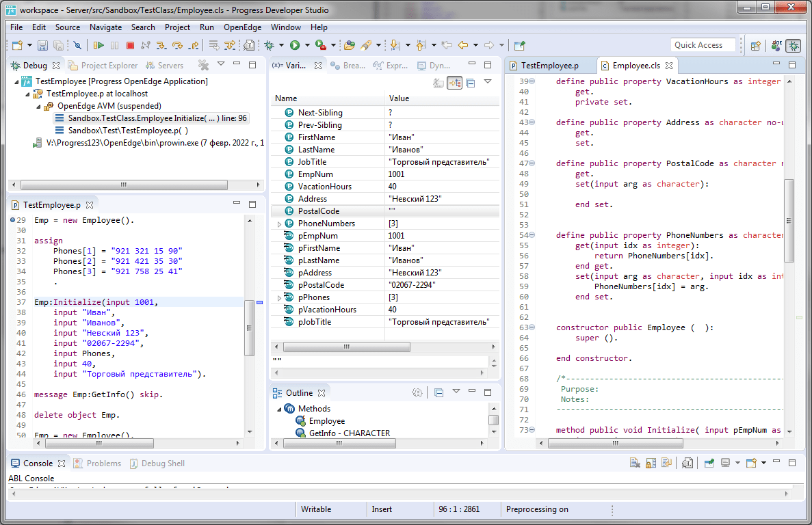
Task: Click the Clear Console icon
Action: (635, 463)
